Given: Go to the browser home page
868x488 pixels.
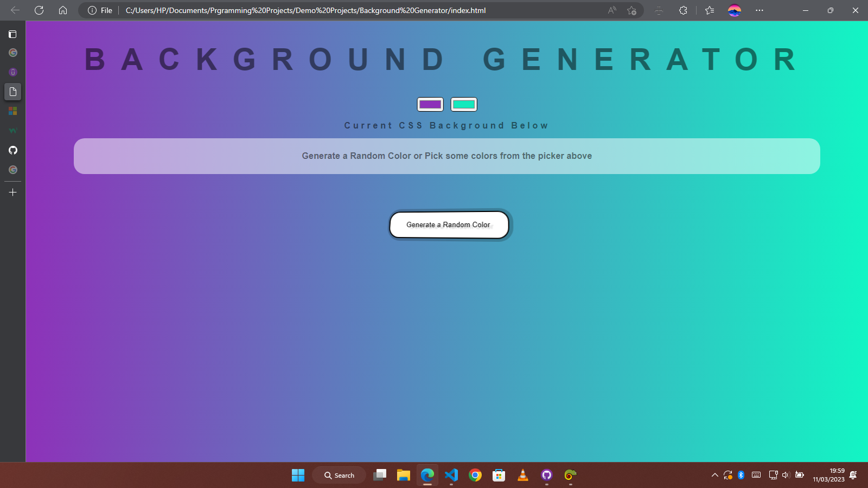Looking at the screenshot, I should click(63, 10).
